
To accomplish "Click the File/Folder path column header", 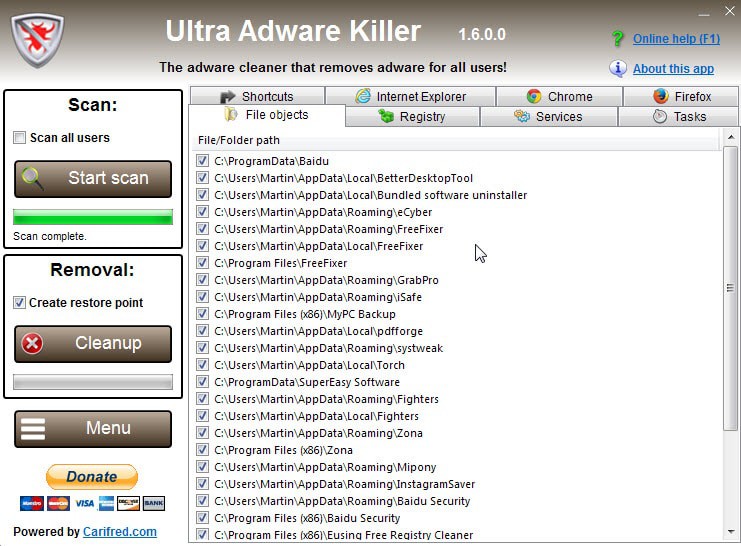I will tap(458, 140).
